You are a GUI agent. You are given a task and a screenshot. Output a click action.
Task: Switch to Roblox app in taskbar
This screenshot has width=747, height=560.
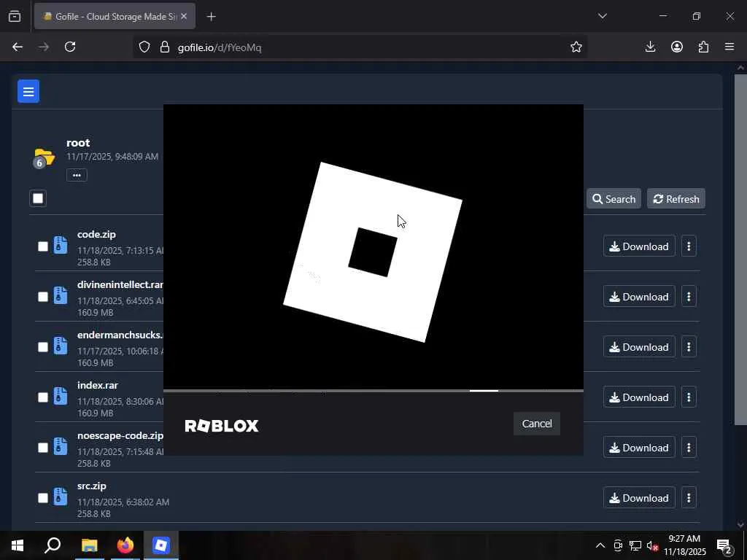coord(161,545)
